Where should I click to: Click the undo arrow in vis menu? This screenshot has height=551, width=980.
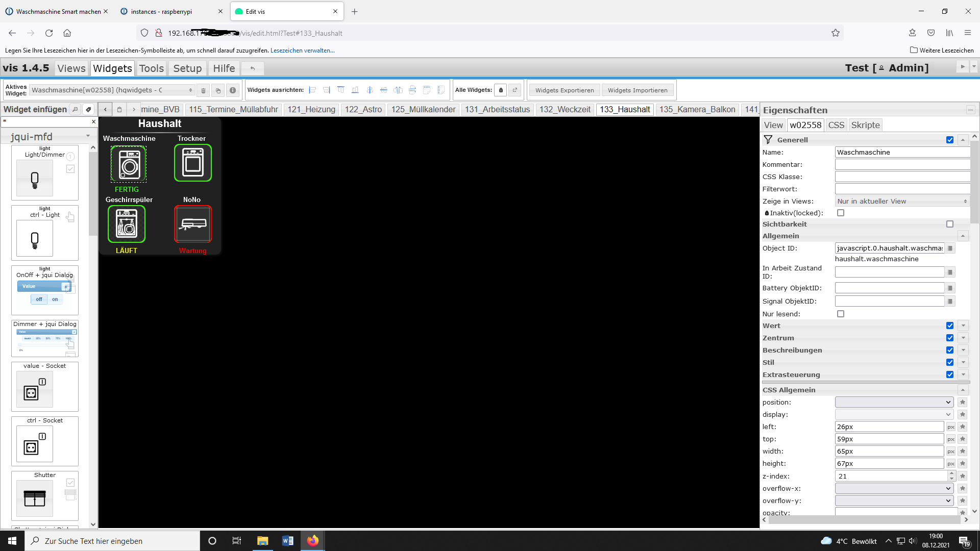click(252, 68)
